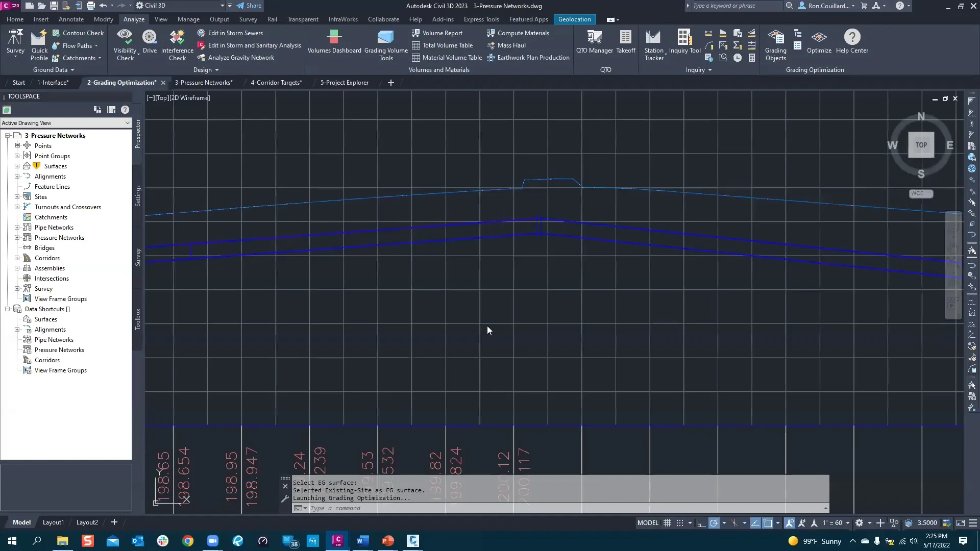Open Word from the taskbar
980x551 pixels.
(x=362, y=541)
